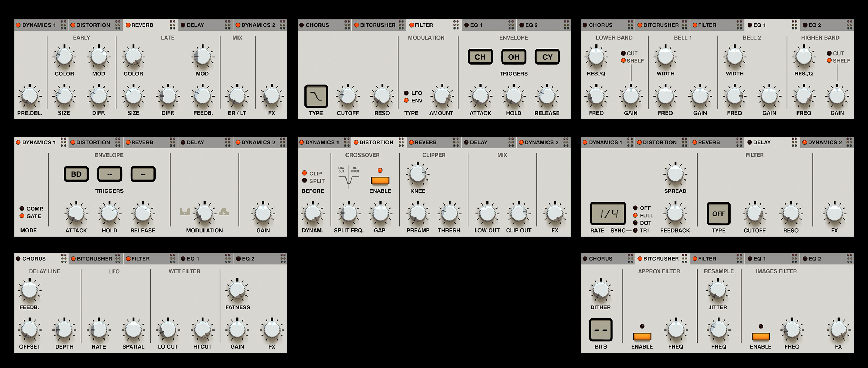Click the right modulation shape icon in Dynamics 1 panel

[224, 211]
